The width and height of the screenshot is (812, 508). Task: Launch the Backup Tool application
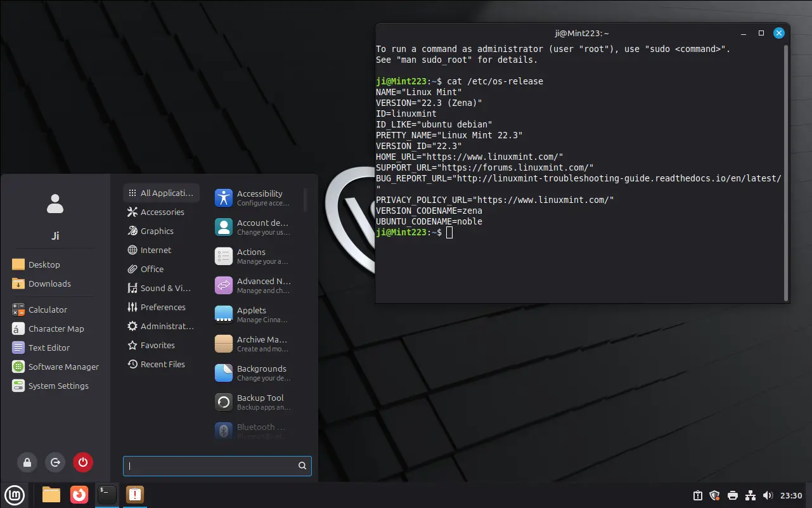[252, 402]
